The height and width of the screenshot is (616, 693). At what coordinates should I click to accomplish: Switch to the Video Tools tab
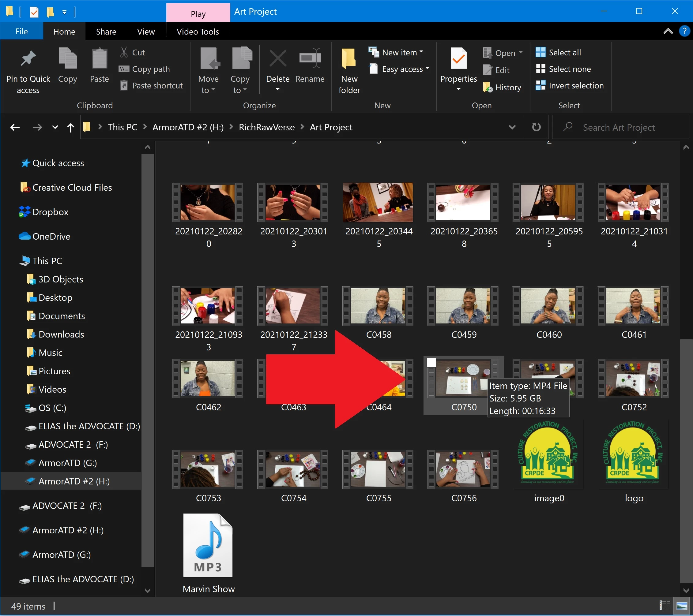[198, 32]
